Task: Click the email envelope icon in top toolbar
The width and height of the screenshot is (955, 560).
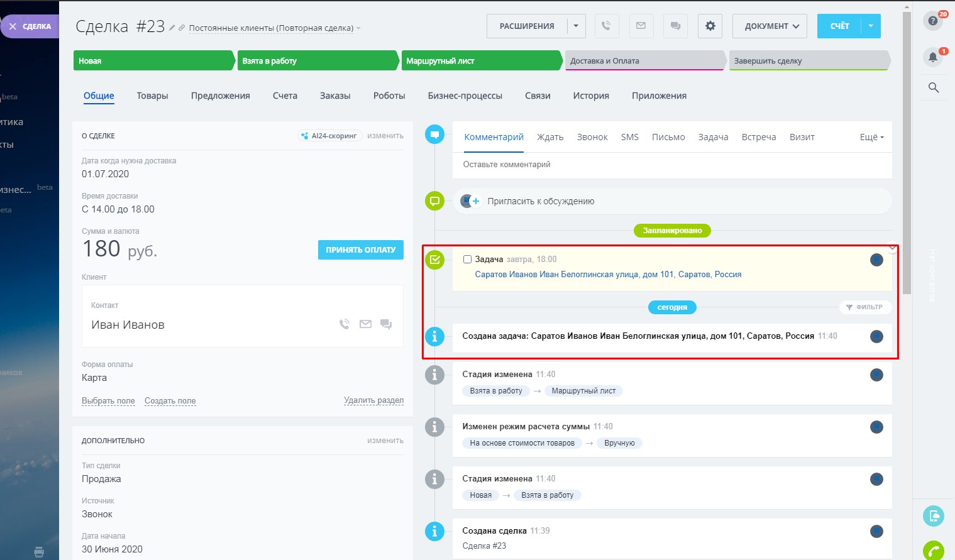Action: [641, 26]
